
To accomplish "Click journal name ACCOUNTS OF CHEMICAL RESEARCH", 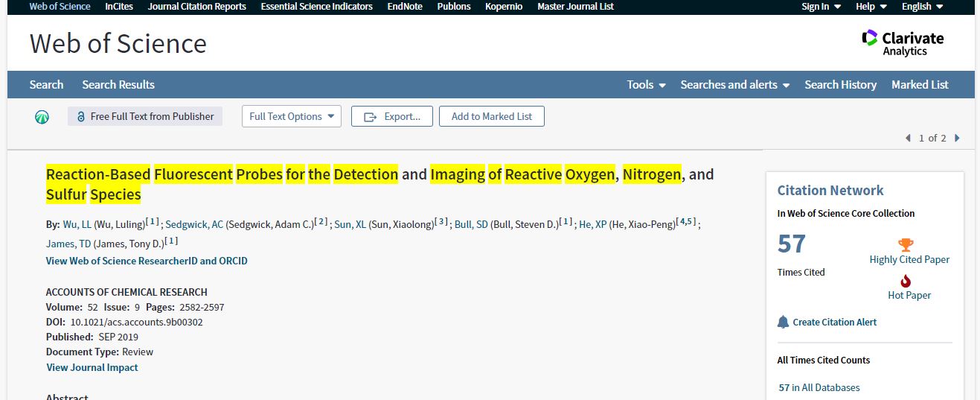I will tap(126, 292).
